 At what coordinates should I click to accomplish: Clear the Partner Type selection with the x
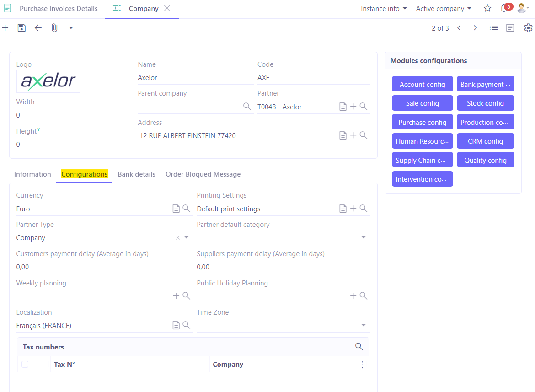(177, 237)
